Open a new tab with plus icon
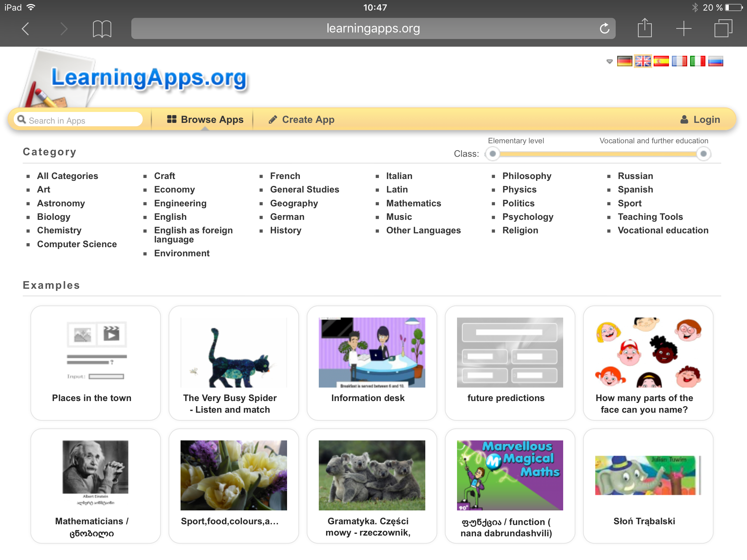The image size is (747, 560). coord(684,28)
